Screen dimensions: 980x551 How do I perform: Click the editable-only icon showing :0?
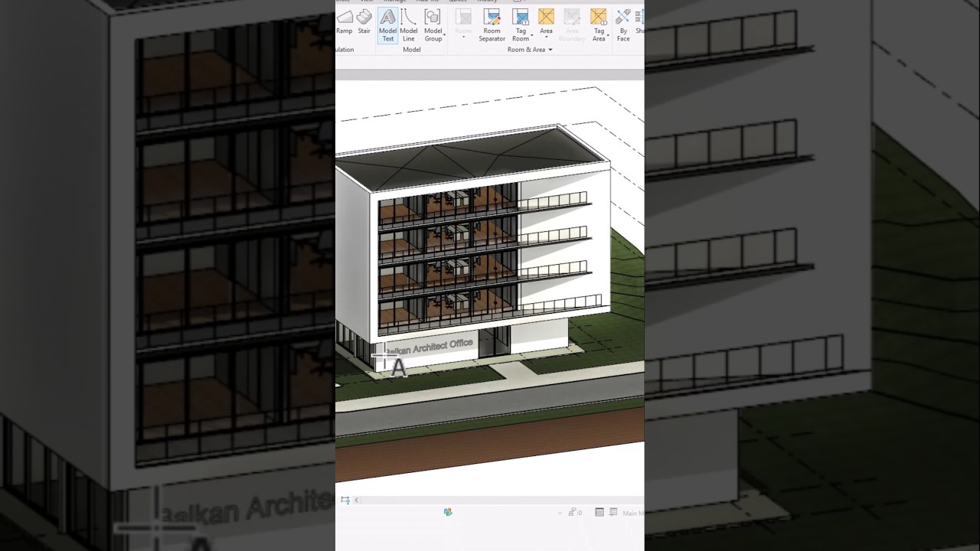click(575, 513)
